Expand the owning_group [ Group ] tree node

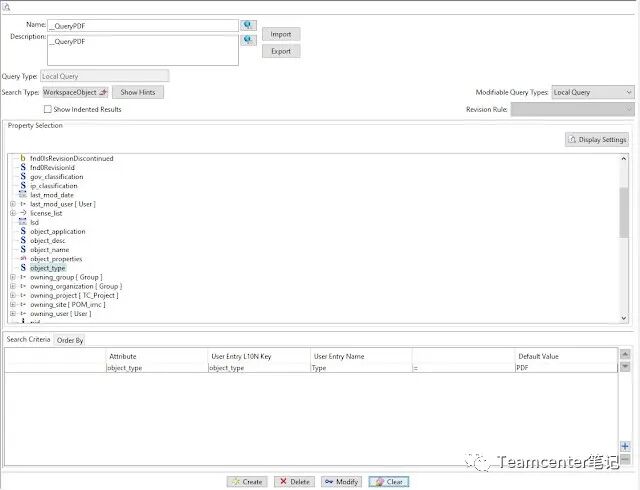(13, 277)
